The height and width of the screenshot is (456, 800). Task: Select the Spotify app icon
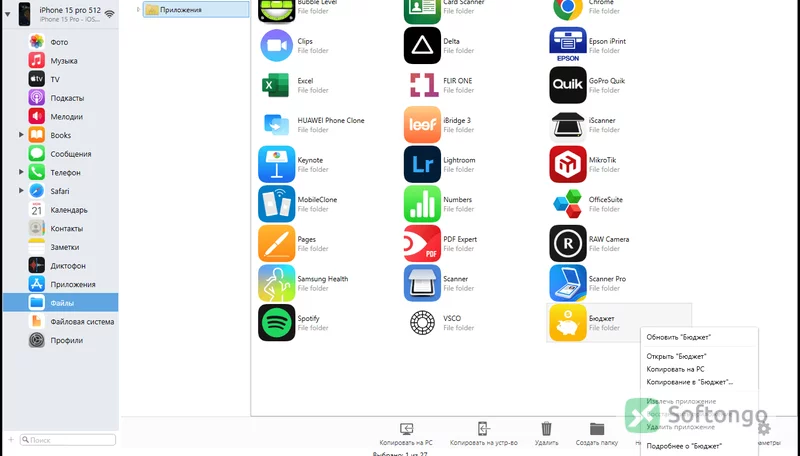tap(277, 323)
